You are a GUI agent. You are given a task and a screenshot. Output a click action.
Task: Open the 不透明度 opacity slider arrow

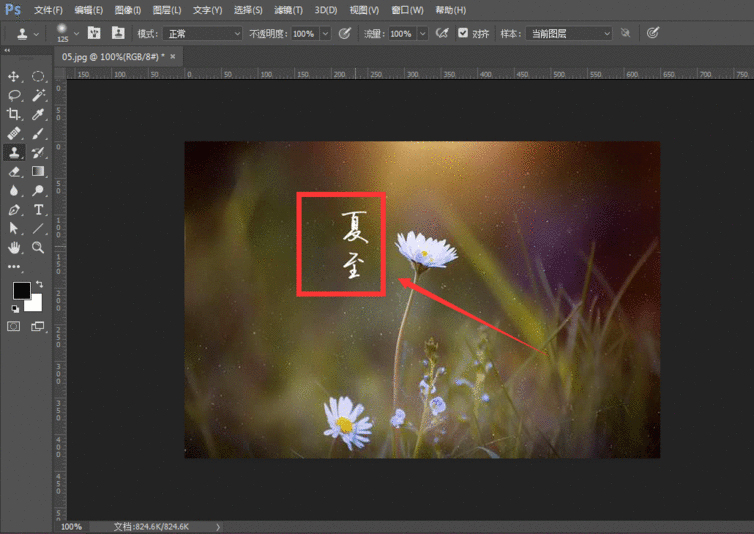coord(326,33)
